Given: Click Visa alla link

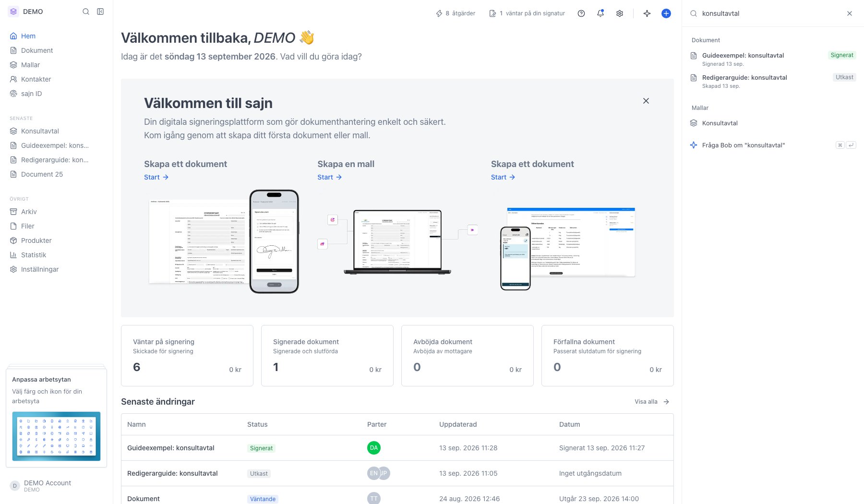Looking at the screenshot, I should pyautogui.click(x=652, y=402).
